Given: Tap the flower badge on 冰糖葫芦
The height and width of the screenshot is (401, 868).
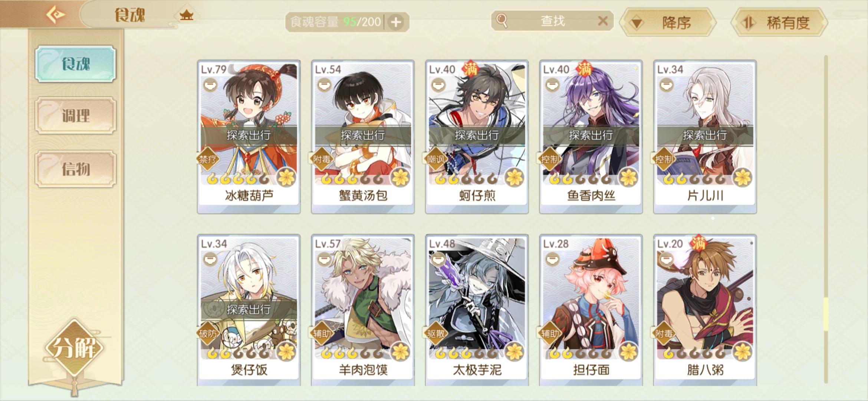Looking at the screenshot, I should coord(286,177).
